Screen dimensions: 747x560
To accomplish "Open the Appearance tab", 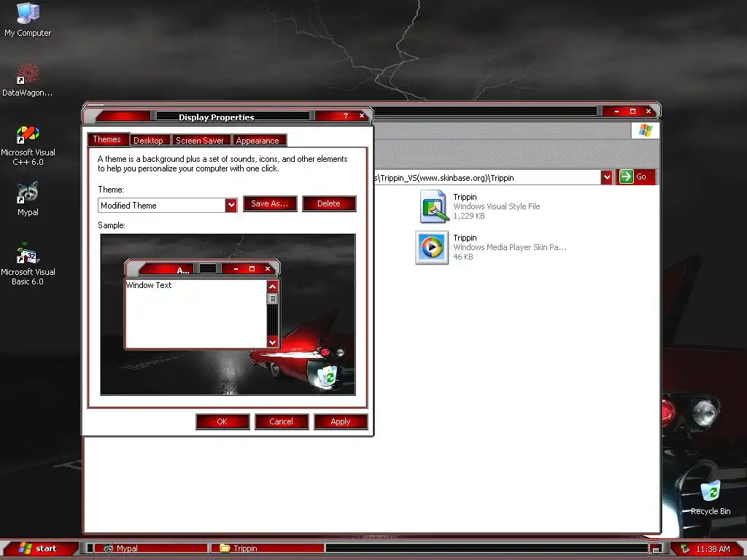I will [258, 141].
